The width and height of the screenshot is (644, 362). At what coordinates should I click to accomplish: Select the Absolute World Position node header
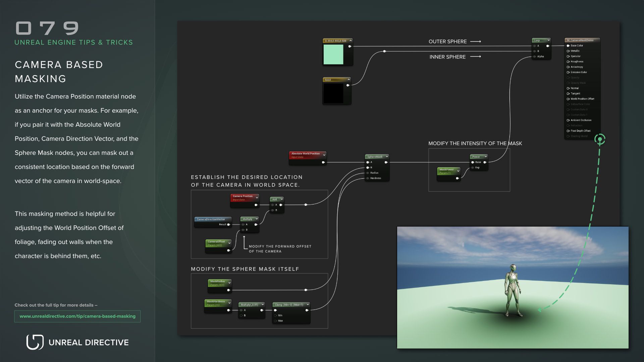coord(306,154)
